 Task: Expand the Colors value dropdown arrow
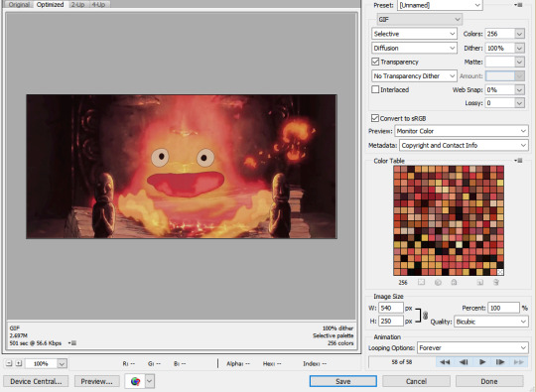pyautogui.click(x=519, y=34)
